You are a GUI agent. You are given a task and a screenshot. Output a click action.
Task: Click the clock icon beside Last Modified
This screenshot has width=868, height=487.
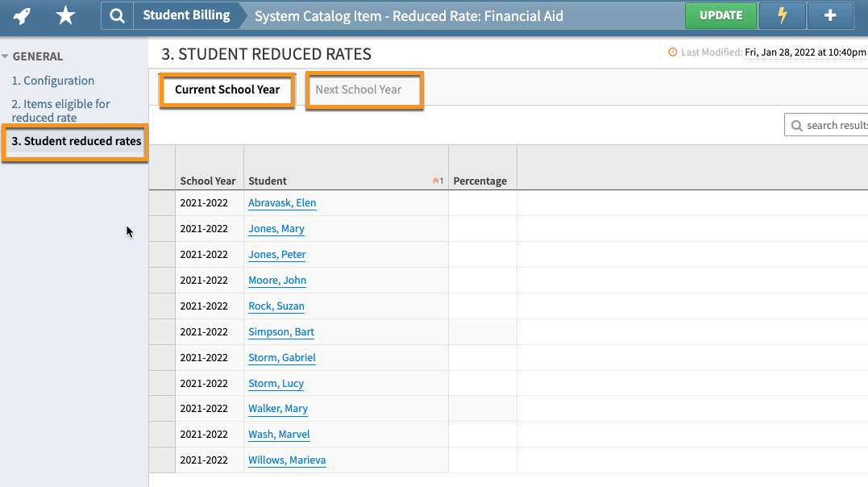(x=673, y=52)
